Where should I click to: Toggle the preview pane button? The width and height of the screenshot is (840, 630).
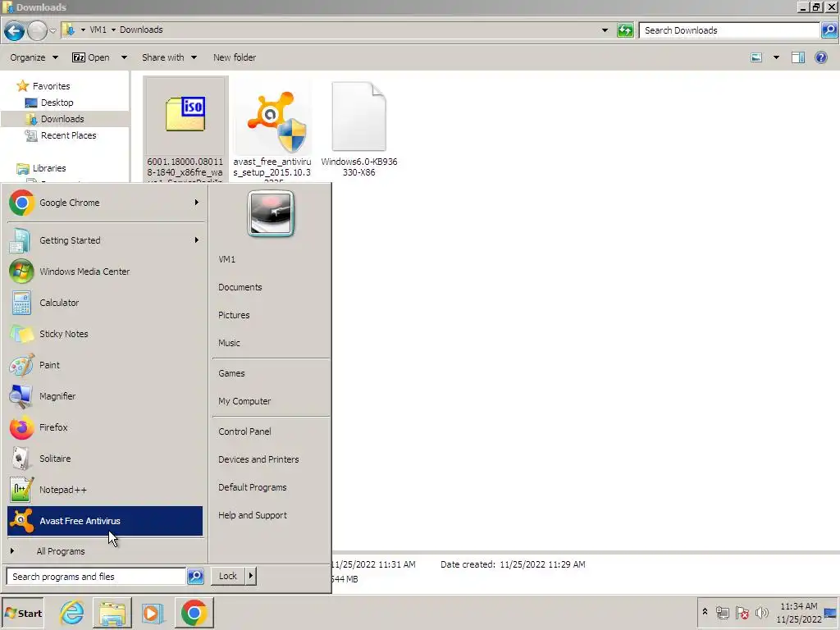(x=798, y=57)
